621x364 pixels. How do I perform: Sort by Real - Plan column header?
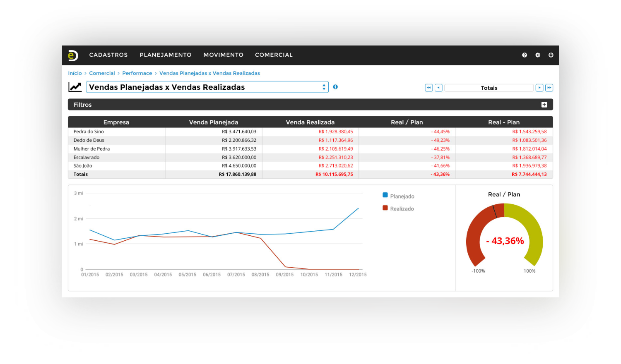(x=504, y=122)
